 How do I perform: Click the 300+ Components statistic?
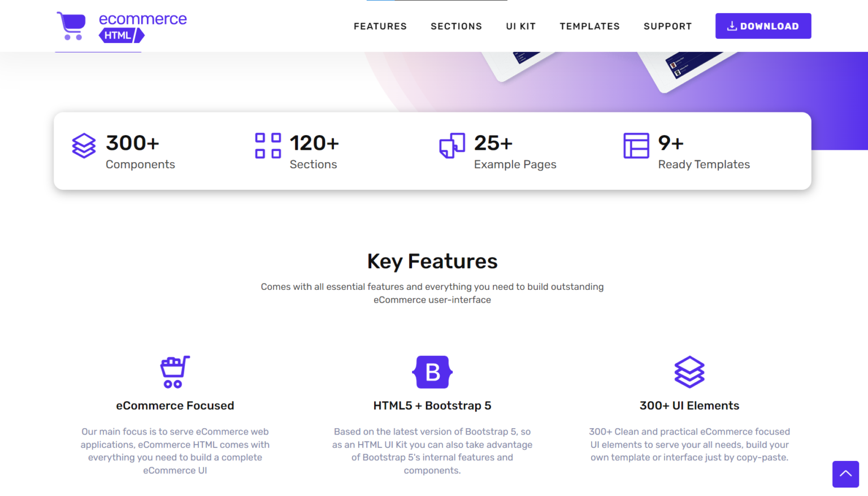tap(133, 143)
